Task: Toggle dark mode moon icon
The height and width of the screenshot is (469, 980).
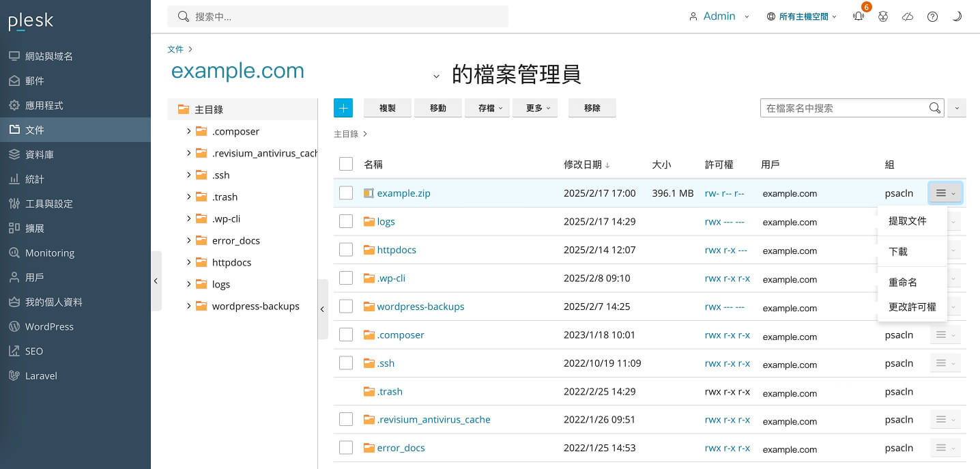Action: (x=957, y=17)
